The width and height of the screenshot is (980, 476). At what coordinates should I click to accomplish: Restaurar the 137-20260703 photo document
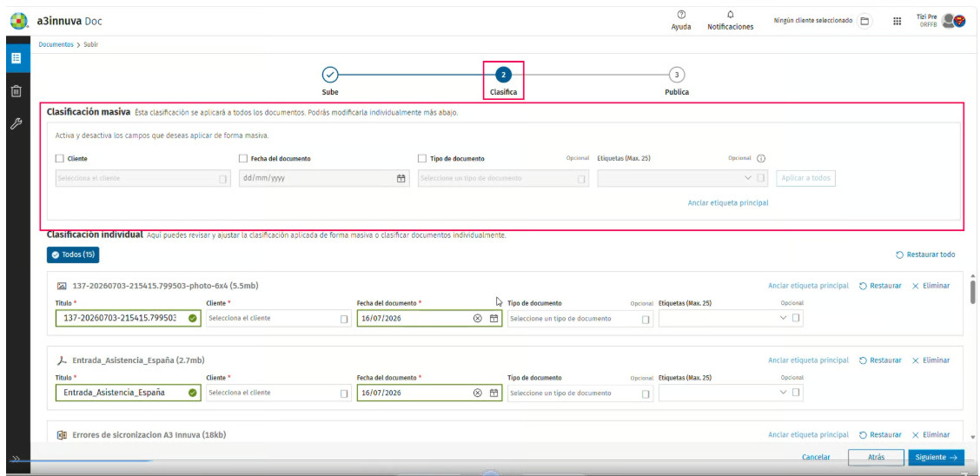[880, 286]
